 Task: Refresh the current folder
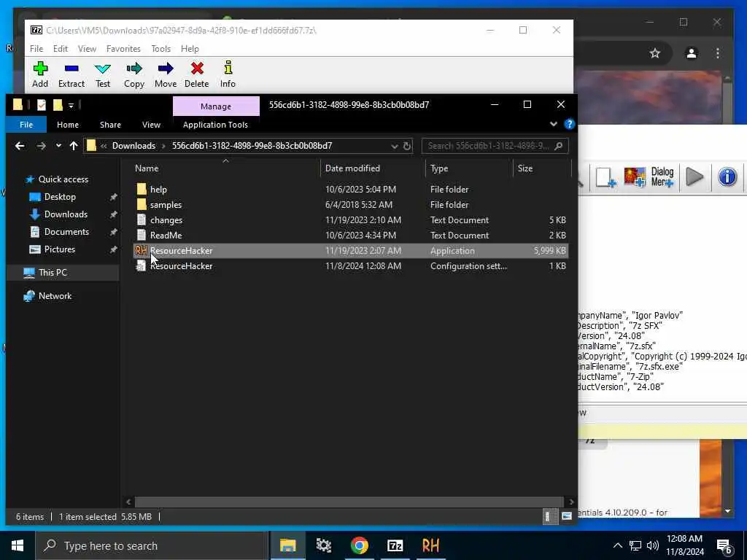coord(407,146)
